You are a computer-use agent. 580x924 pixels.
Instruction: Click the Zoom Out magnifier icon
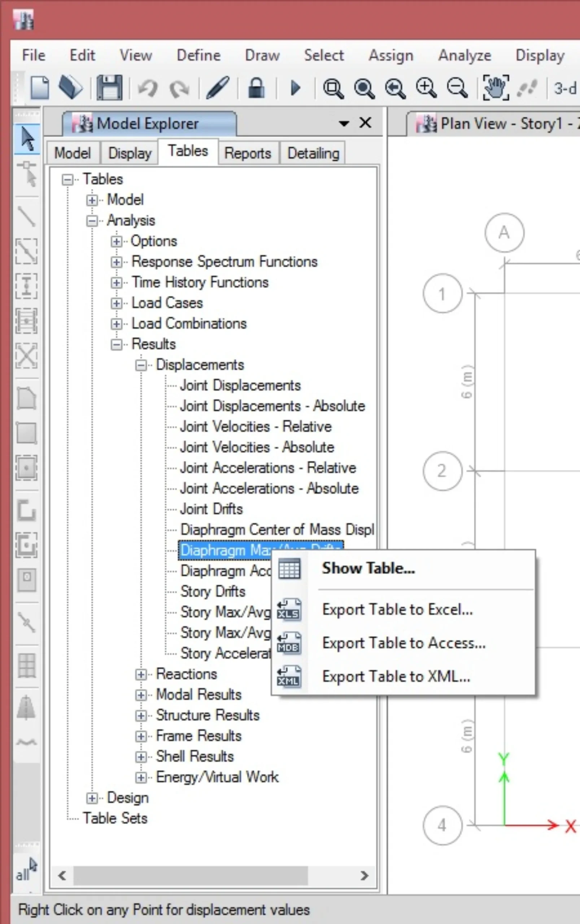tap(457, 88)
